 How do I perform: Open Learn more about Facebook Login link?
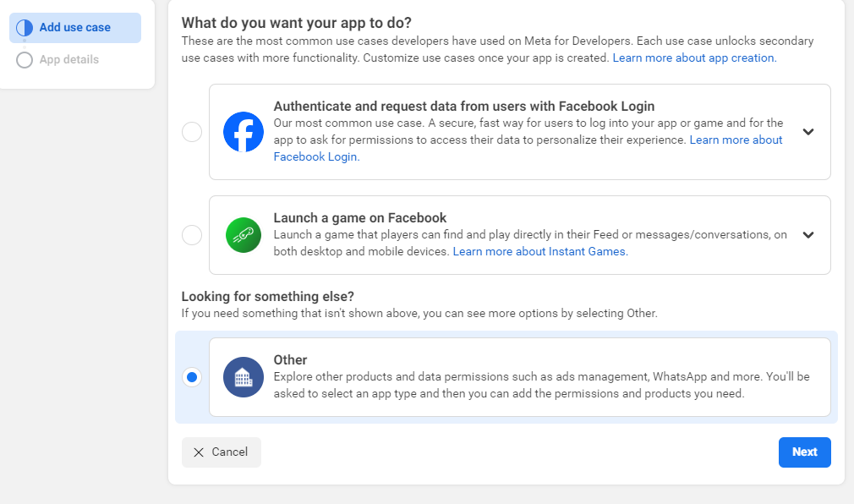pos(528,148)
